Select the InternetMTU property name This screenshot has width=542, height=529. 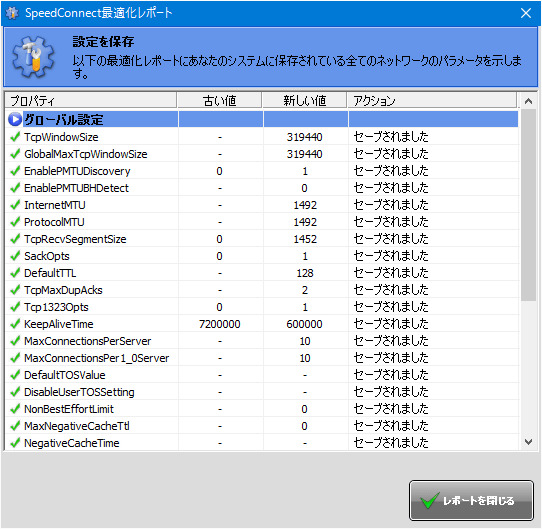[x=55, y=205]
